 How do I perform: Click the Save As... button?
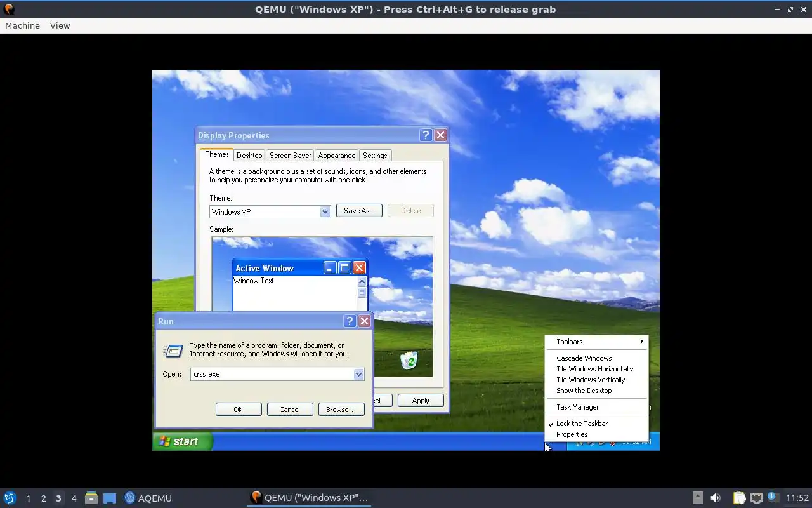(359, 211)
